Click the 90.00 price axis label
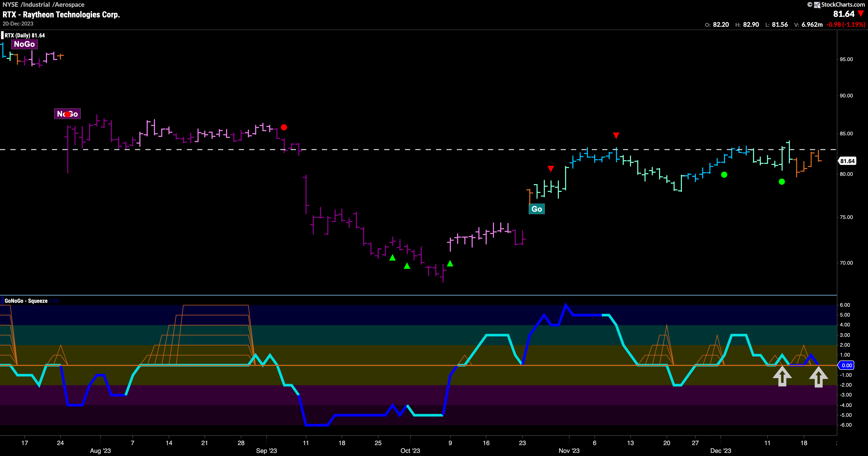The height and width of the screenshot is (456, 868). pos(846,96)
